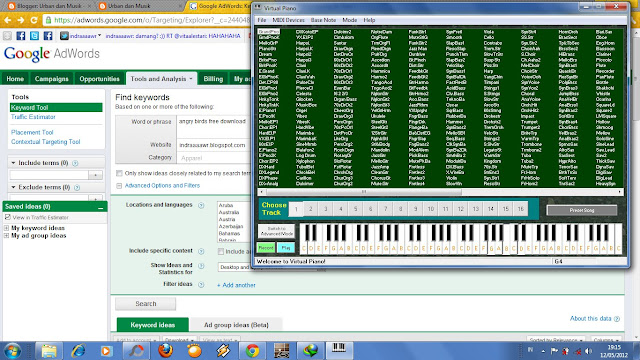
Task: Go to the AdWords Home tab
Action: (x=15, y=79)
